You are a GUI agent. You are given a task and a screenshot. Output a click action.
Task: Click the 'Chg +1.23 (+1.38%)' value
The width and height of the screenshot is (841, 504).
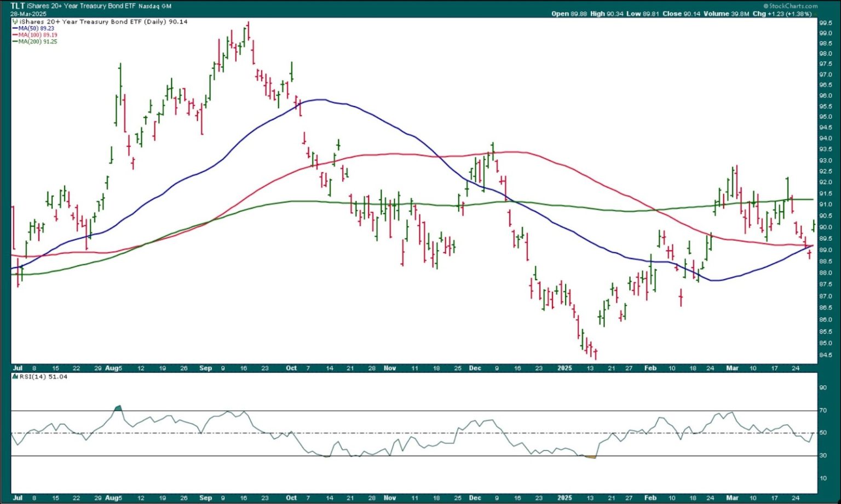(782, 14)
